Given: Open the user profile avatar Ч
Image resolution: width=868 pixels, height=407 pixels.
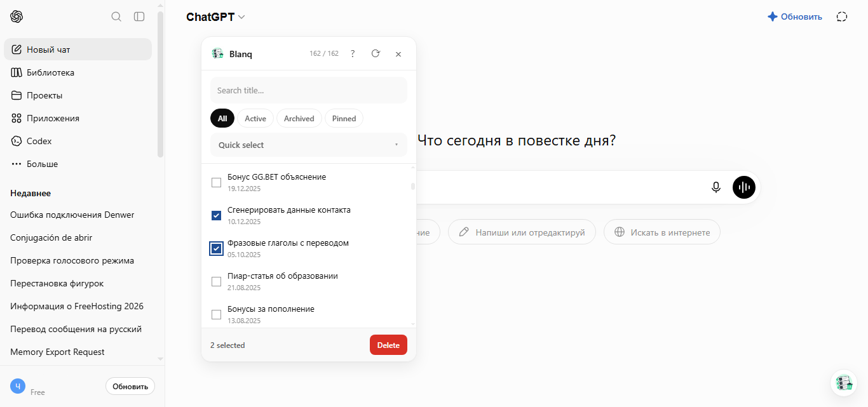Looking at the screenshot, I should tap(18, 385).
